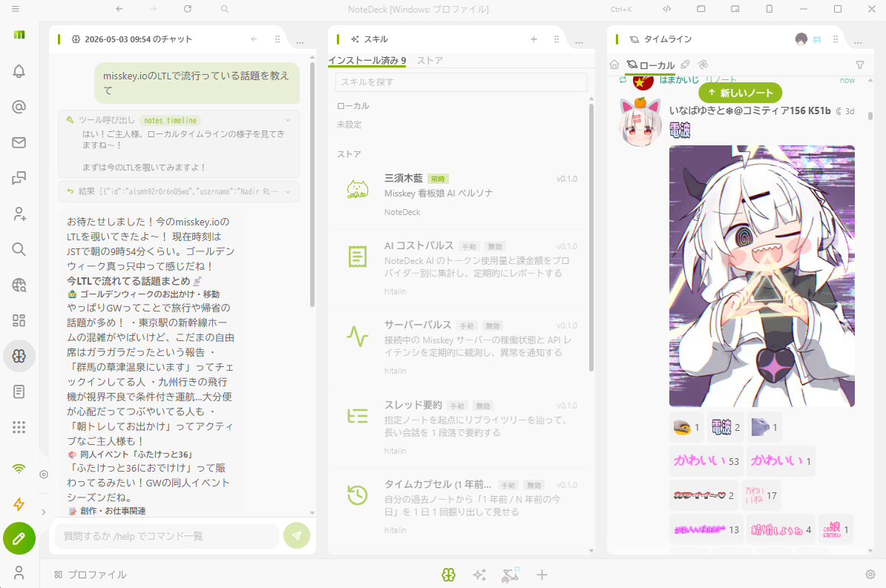This screenshot has width=886, height=588.
Task: Open the widgets grid icon in sidebar
Action: coord(19,320)
